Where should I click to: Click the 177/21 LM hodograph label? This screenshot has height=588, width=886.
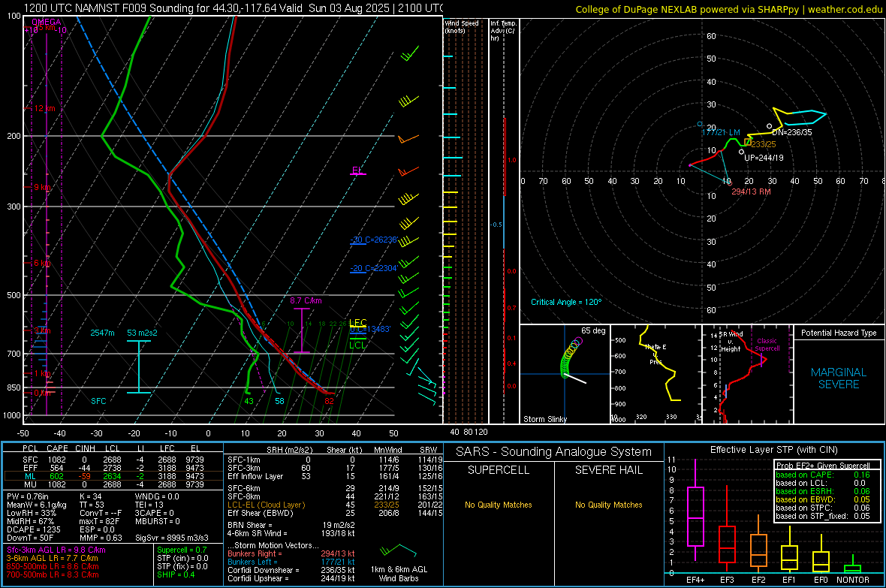(x=721, y=131)
